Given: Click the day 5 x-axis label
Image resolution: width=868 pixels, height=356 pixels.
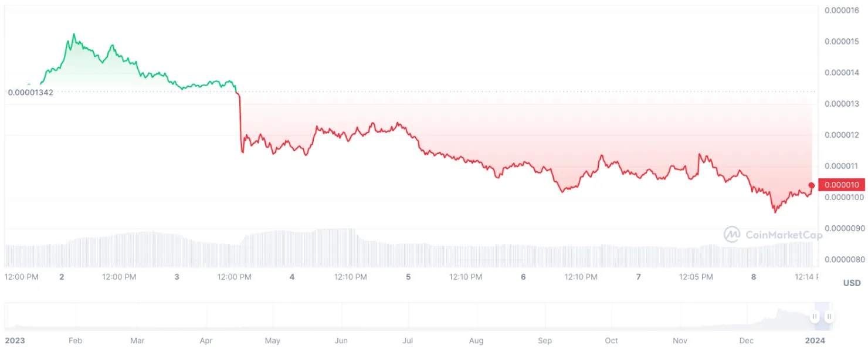Looking at the screenshot, I should (x=408, y=277).
